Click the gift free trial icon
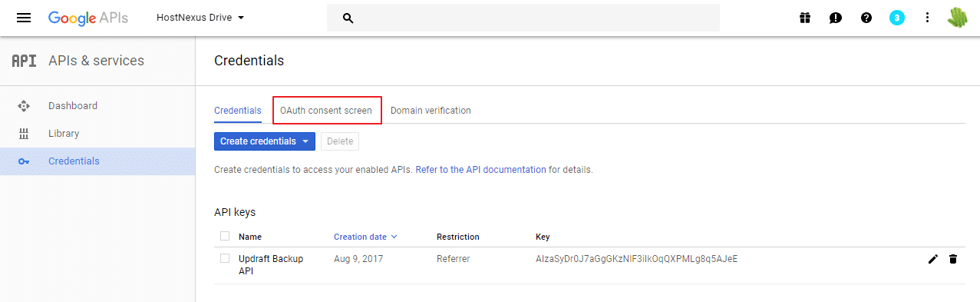Image resolution: width=980 pixels, height=302 pixels. (804, 18)
